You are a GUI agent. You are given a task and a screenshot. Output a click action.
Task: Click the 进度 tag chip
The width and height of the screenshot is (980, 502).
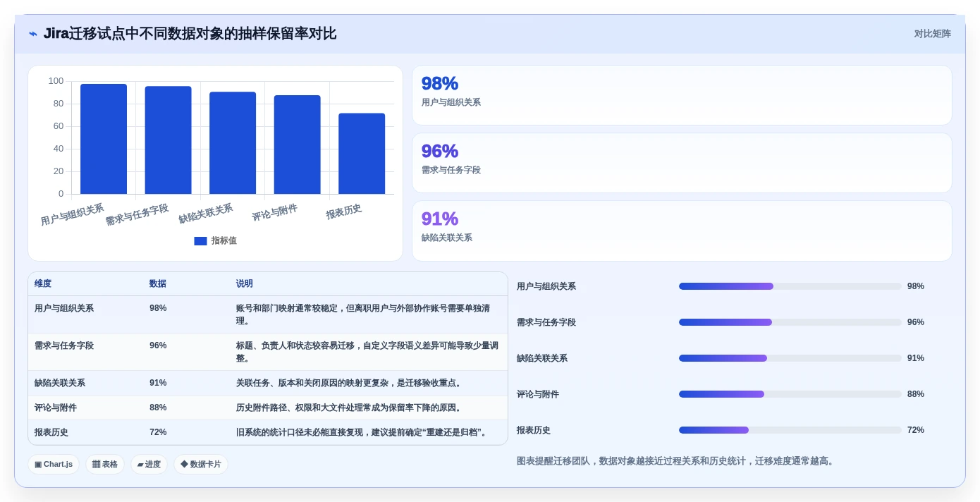(x=149, y=464)
